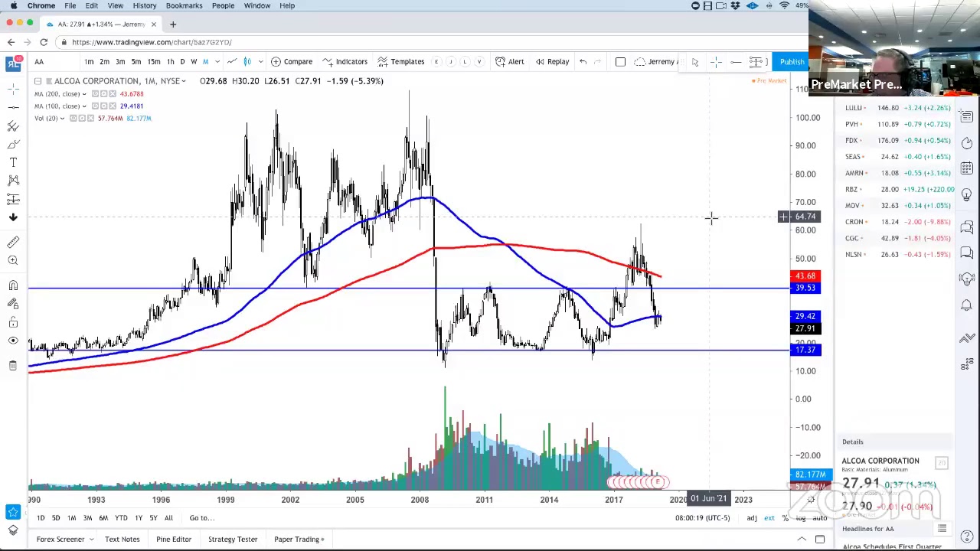Hide the MA (200, close) indicator
This screenshot has width=980, height=551.
(95, 94)
